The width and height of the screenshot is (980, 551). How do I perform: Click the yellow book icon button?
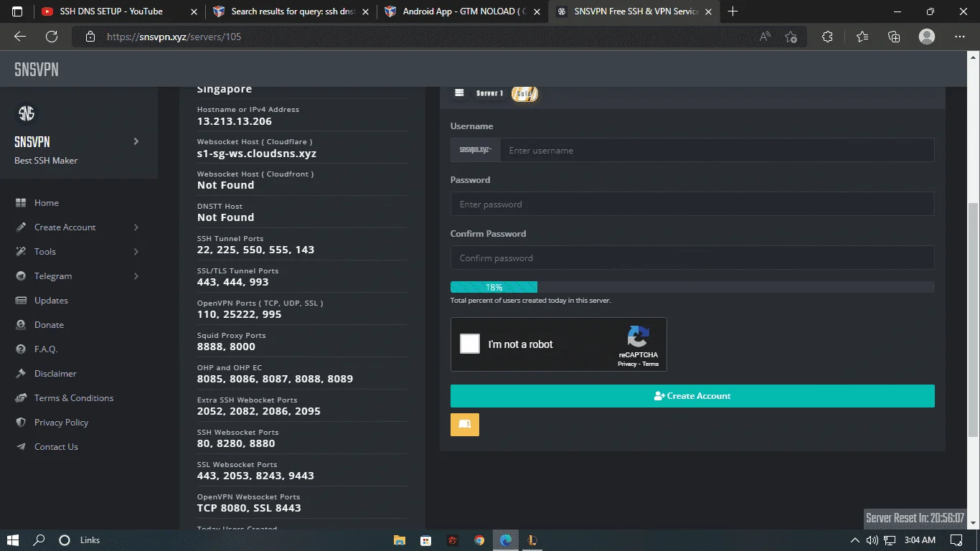(465, 425)
